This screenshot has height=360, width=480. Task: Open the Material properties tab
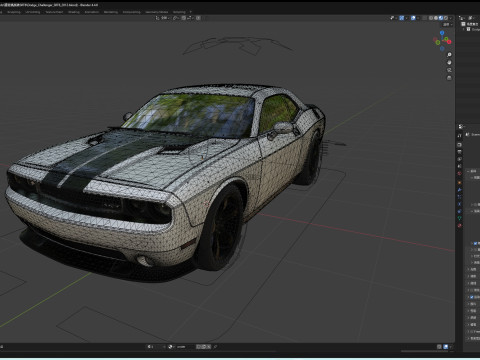(459, 225)
